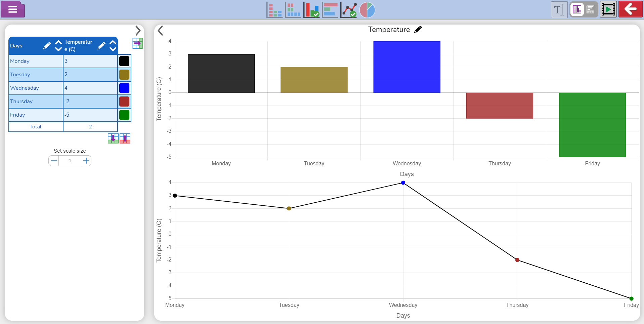The width and height of the screenshot is (644, 324).
Task: Click the red back arrow button
Action: pos(630,9)
